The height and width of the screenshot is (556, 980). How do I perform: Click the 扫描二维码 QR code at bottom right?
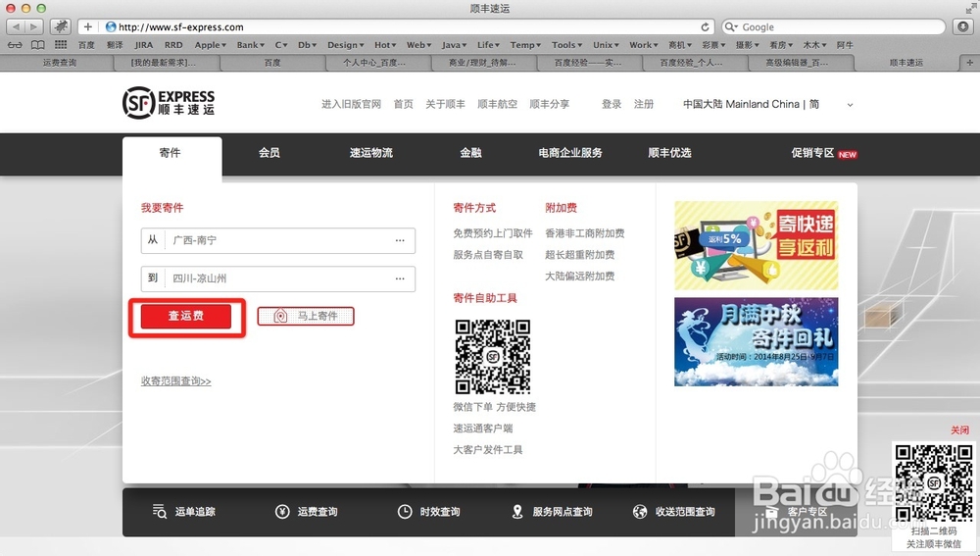(934, 482)
